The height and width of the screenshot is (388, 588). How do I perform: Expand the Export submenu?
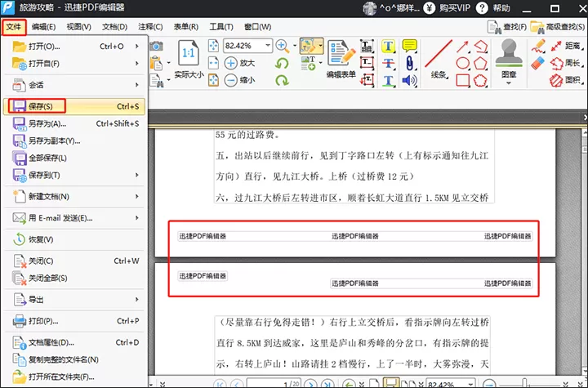137,300
